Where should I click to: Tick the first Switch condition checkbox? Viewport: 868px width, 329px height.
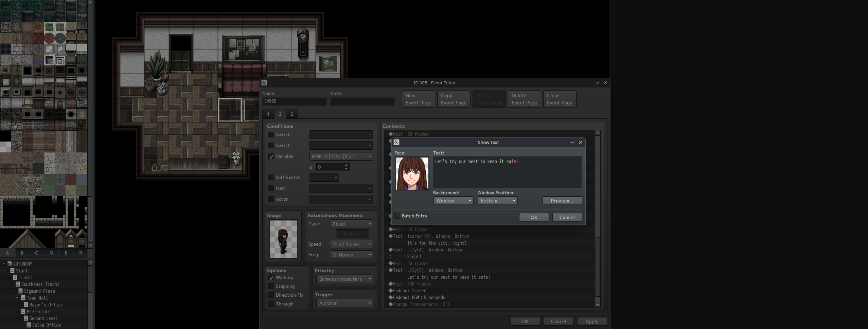[x=271, y=135]
